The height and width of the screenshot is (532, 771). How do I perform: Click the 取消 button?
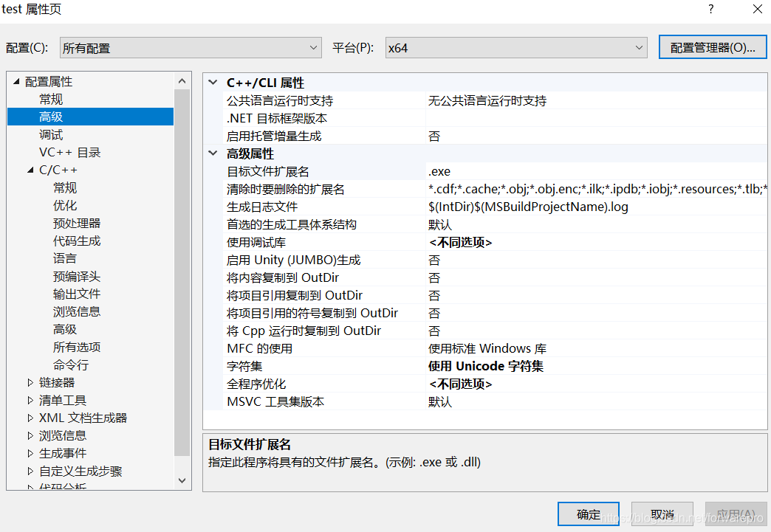tap(662, 514)
